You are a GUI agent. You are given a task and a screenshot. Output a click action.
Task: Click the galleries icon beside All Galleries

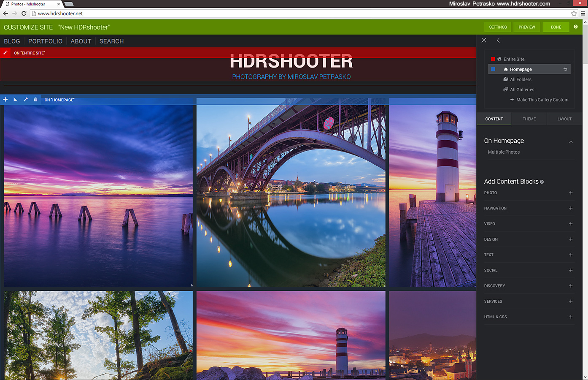pyautogui.click(x=506, y=90)
